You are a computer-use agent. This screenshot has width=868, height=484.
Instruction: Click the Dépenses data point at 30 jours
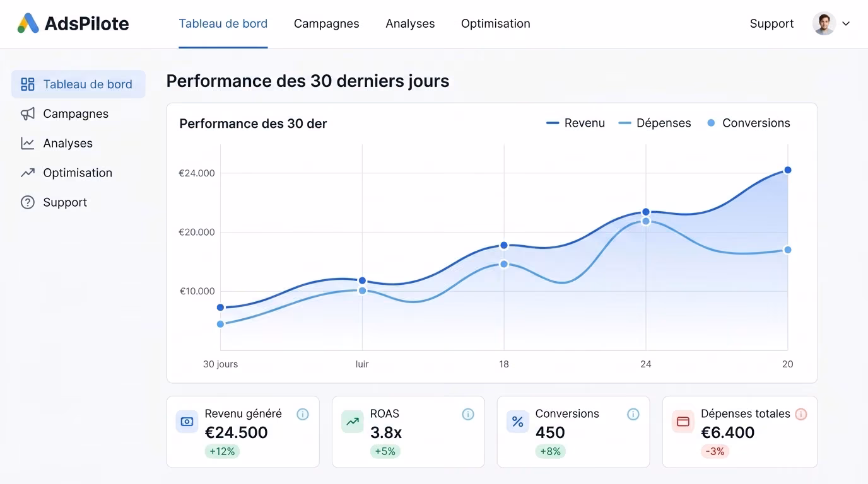click(x=221, y=324)
